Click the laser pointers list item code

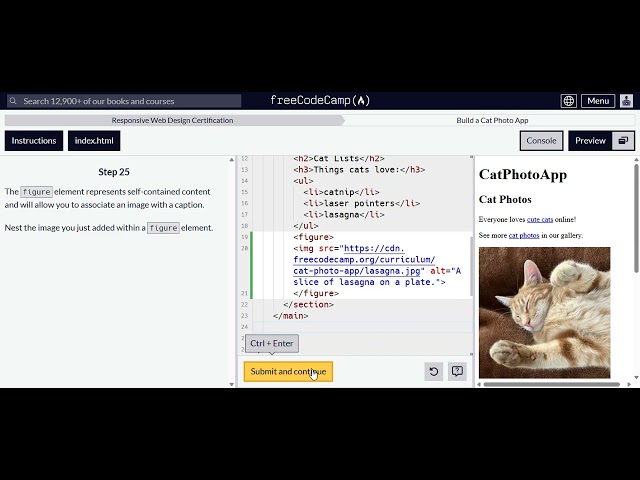coord(361,203)
